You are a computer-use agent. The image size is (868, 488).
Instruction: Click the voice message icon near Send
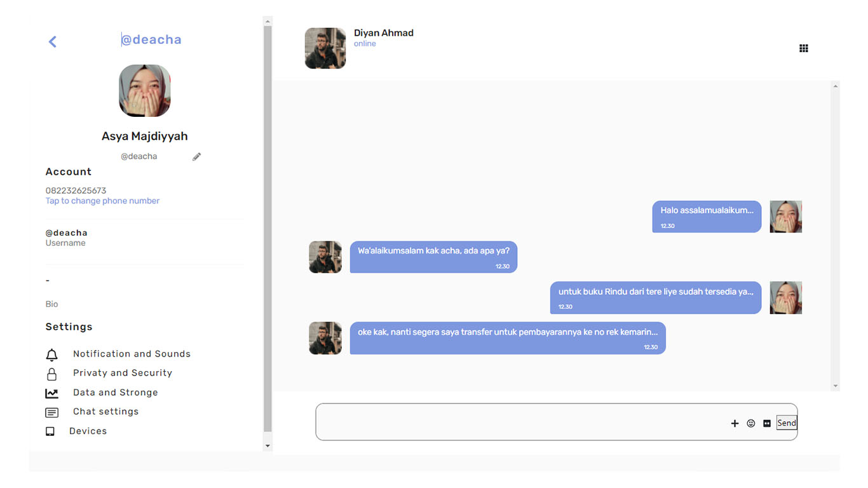pyautogui.click(x=767, y=423)
